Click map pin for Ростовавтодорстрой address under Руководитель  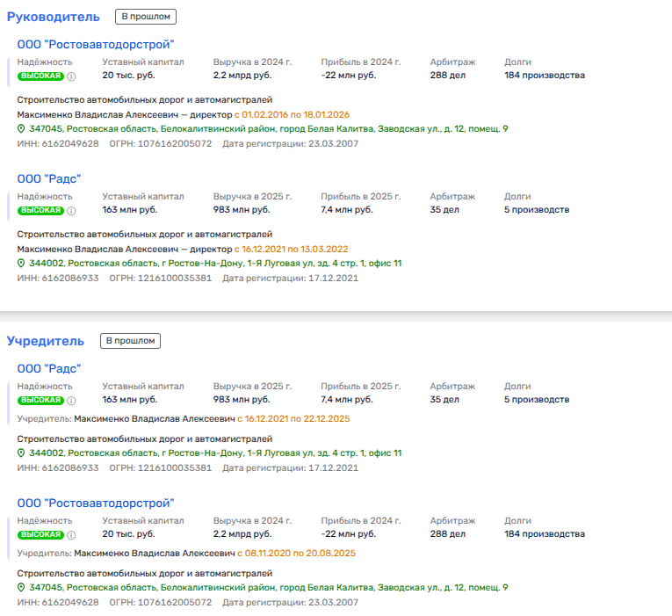tap(22, 129)
